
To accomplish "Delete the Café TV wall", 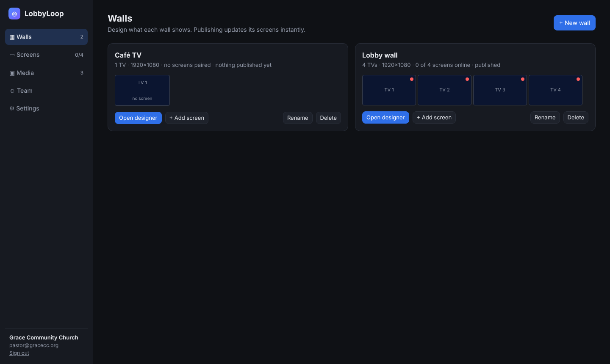I will [328, 118].
